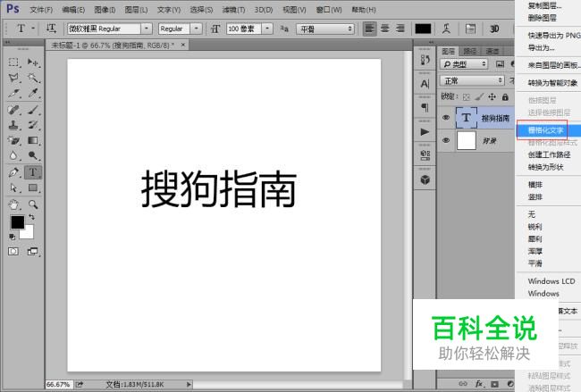Open the Character panel icon A|
The height and width of the screenshot is (392, 581).
[x=425, y=84]
